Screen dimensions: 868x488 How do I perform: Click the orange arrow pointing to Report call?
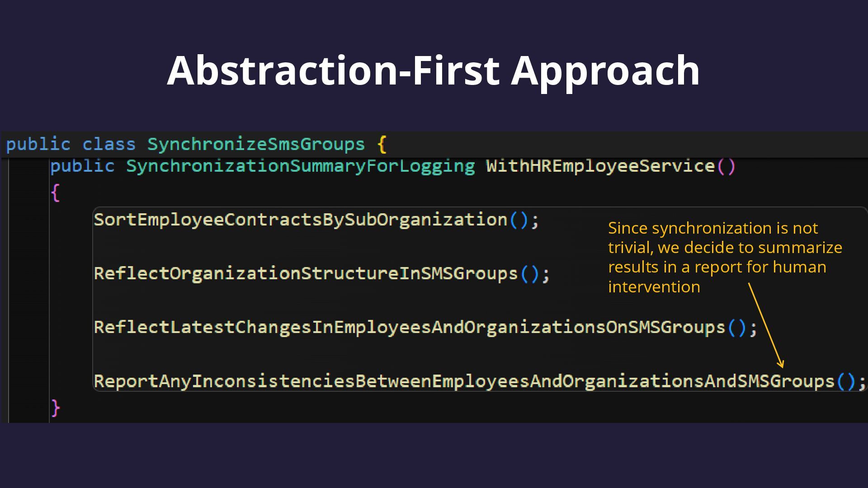pos(766,325)
